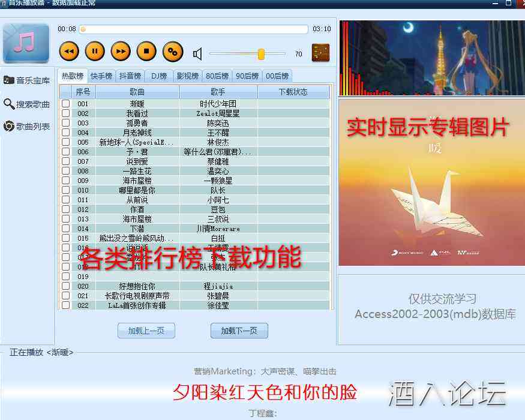This screenshot has width=525, height=420.
Task: Select the checkbox beside 孤勇者
Action: [x=65, y=122]
